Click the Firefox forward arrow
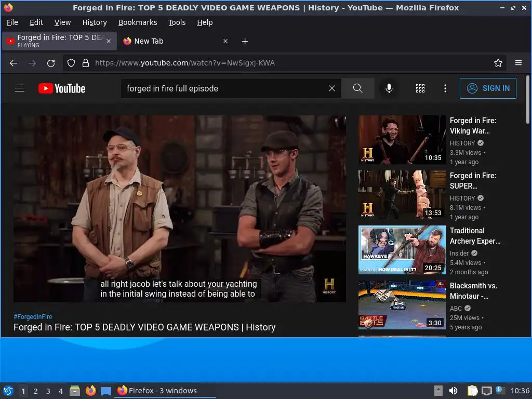Screen dimensions: 532x399 coord(32,63)
